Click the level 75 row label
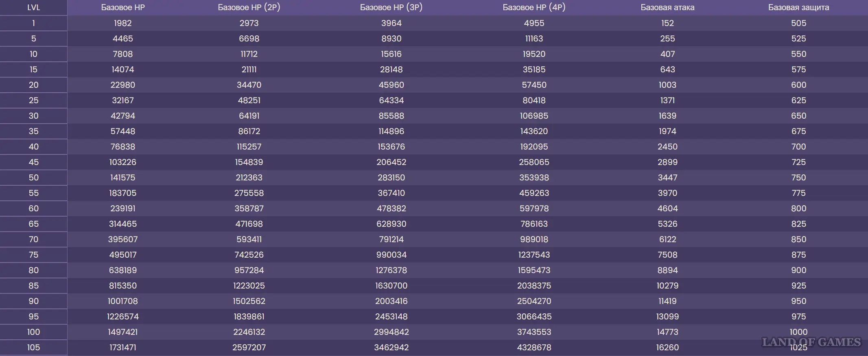 click(x=33, y=255)
